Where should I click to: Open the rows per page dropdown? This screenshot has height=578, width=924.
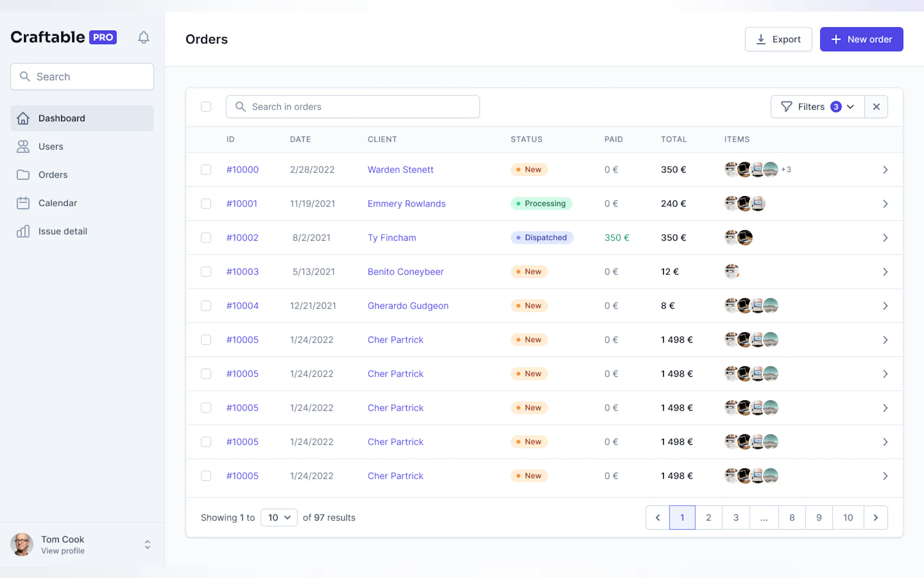(279, 518)
